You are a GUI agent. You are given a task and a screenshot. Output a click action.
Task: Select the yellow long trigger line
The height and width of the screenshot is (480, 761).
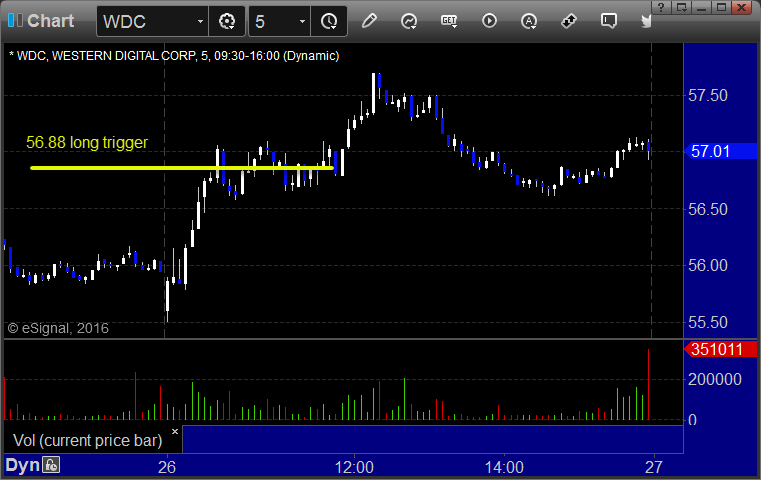point(182,168)
